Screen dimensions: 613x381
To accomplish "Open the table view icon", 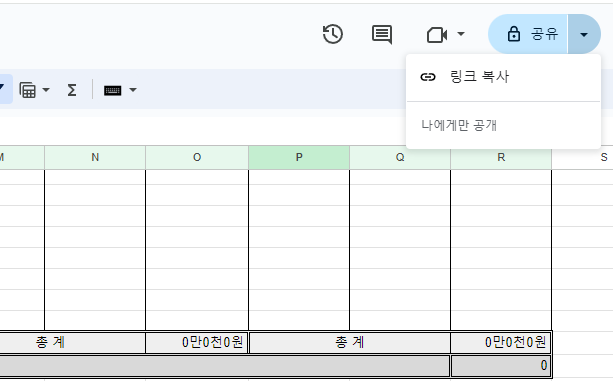I will (x=27, y=90).
